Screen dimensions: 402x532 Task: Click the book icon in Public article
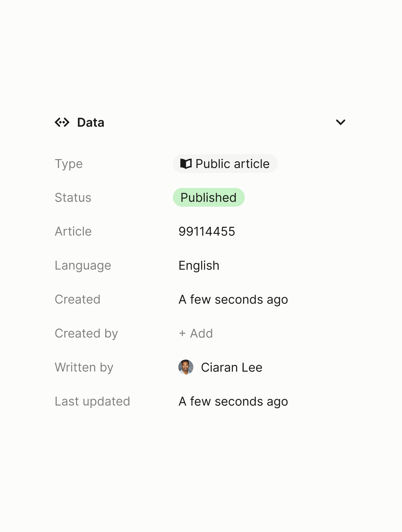[x=186, y=164]
